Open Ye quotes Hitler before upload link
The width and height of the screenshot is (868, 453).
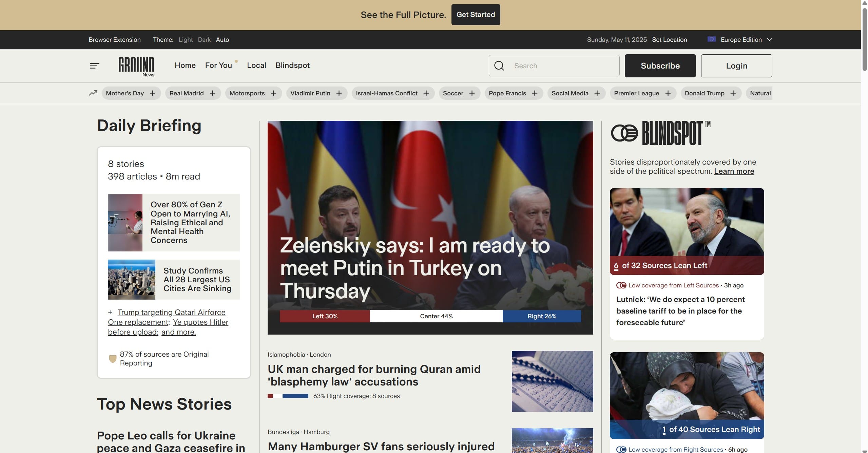click(x=168, y=327)
